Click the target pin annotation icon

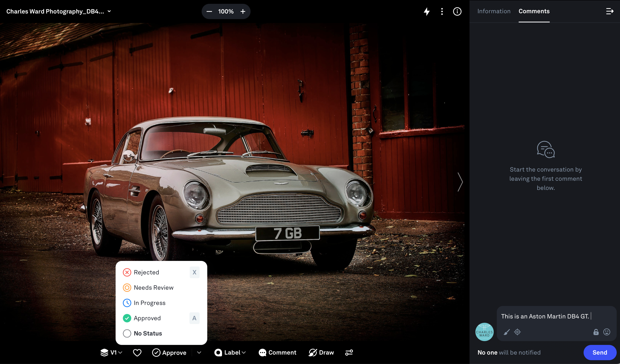point(517,332)
